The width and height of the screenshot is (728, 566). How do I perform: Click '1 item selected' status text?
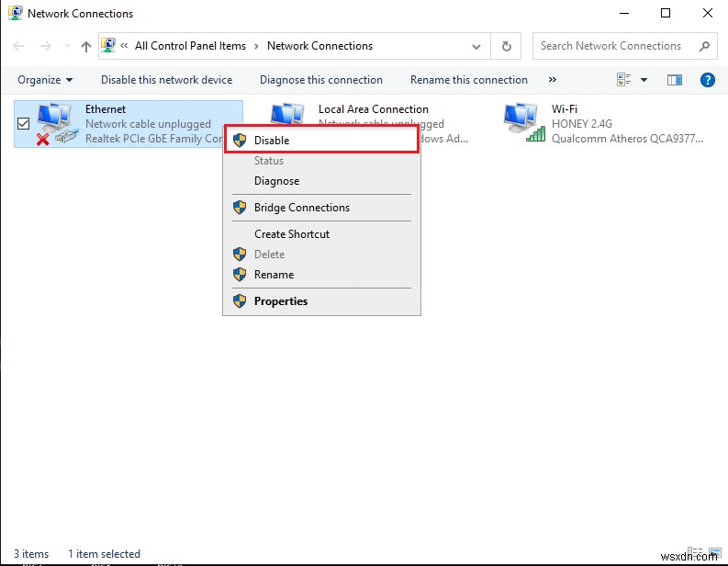pos(104,554)
